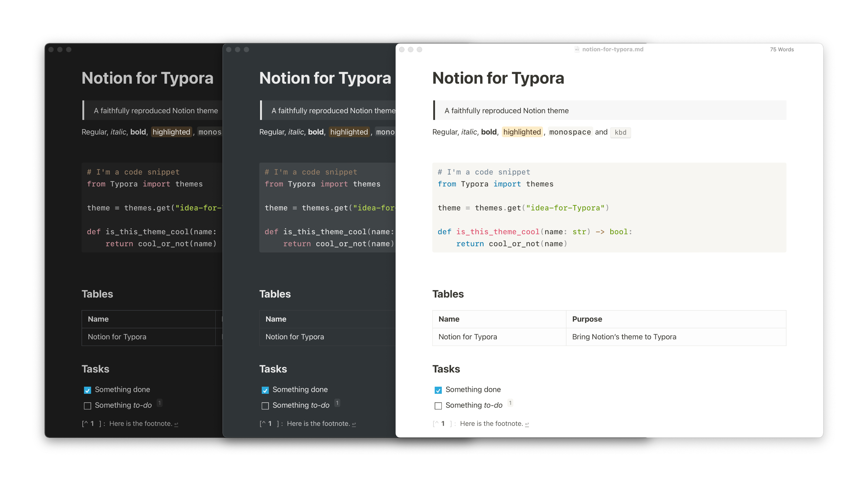Click the footnote return arrow in light window
The height and width of the screenshot is (488, 868).
(x=527, y=424)
